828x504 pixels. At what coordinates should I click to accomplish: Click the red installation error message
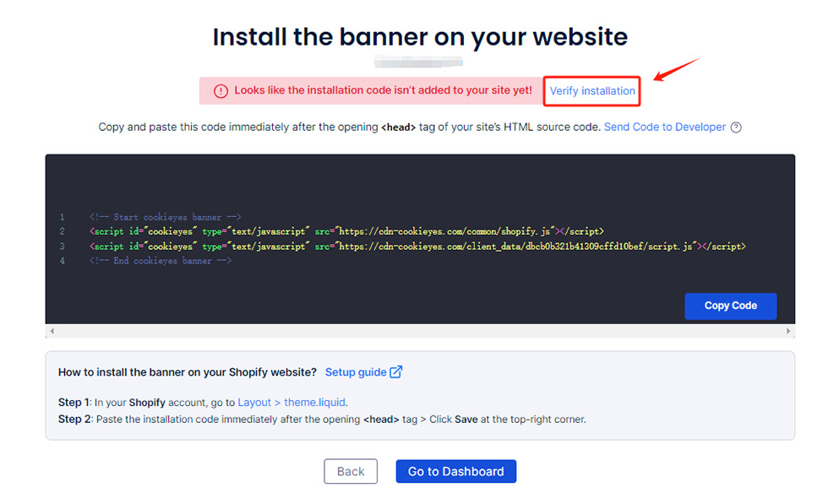[x=383, y=91]
